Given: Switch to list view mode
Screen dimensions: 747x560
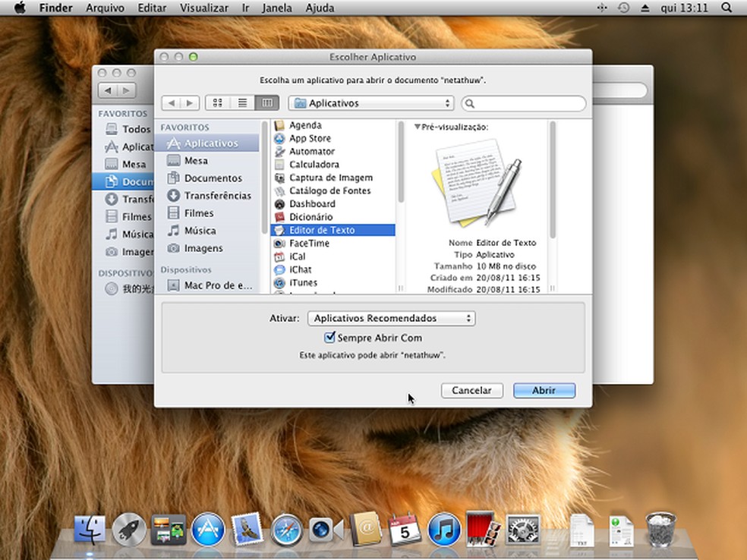Looking at the screenshot, I should 242,103.
